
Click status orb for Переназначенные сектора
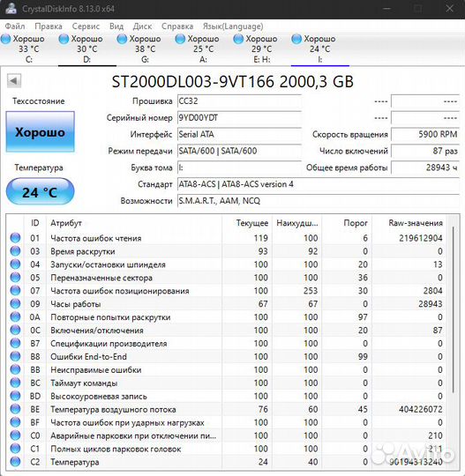tap(15, 277)
